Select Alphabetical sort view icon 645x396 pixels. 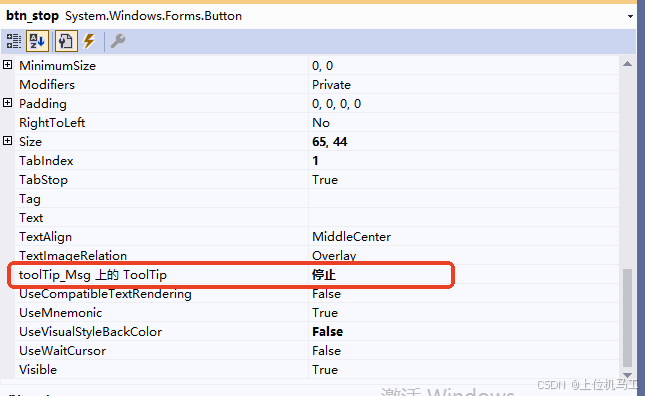pos(37,41)
